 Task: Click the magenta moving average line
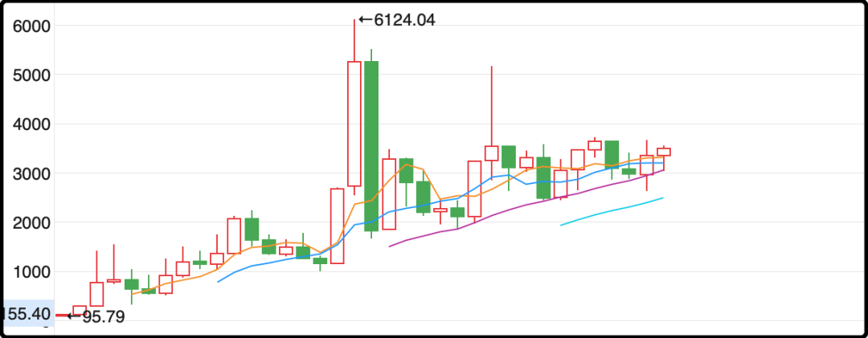point(526,206)
